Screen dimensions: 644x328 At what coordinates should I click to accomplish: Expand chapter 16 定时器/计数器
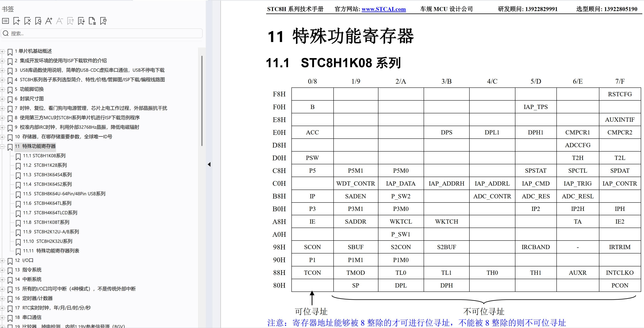[x=2, y=299]
